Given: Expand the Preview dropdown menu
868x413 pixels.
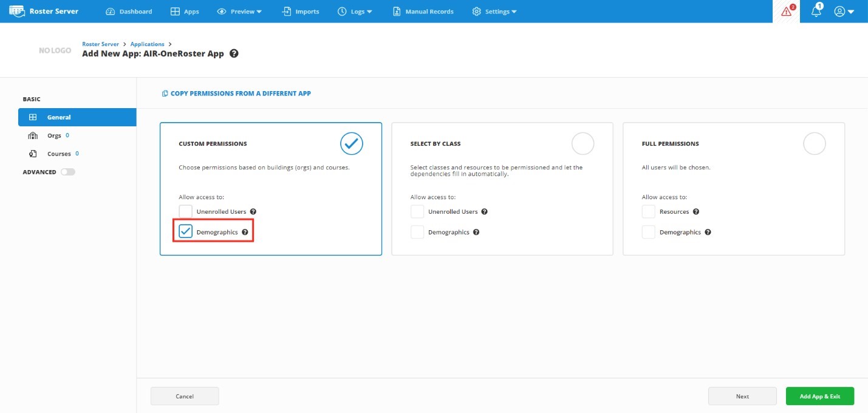Looking at the screenshot, I should click(x=239, y=12).
